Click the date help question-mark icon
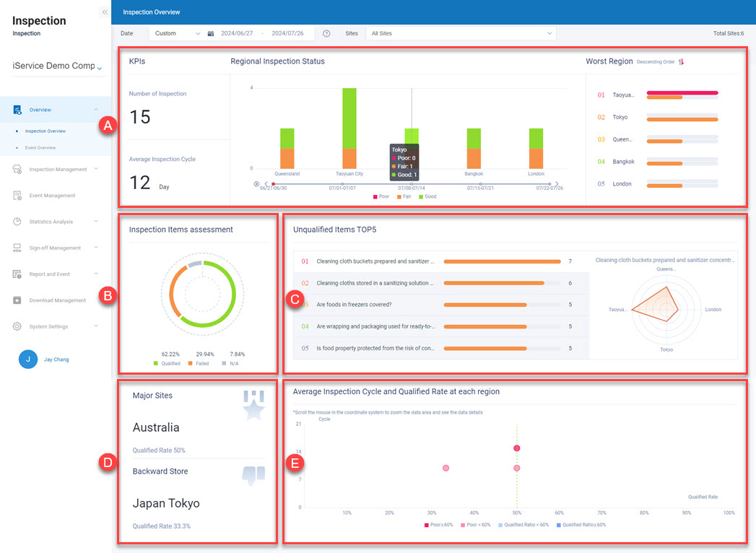Image resolution: width=756 pixels, height=553 pixels. pos(326,33)
